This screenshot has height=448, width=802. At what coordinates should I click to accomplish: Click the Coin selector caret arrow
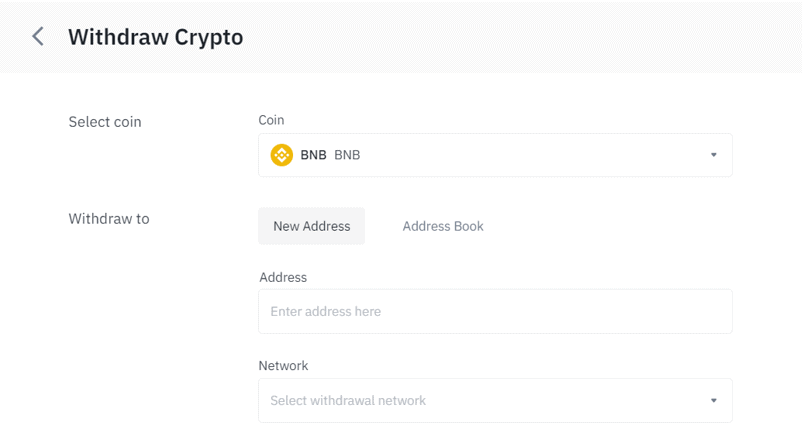click(x=714, y=155)
